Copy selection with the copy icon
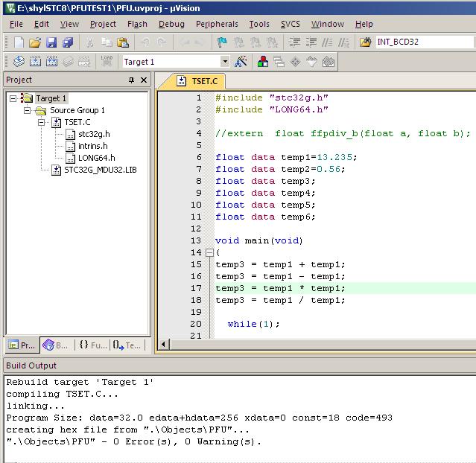476x463 pixels. point(107,42)
